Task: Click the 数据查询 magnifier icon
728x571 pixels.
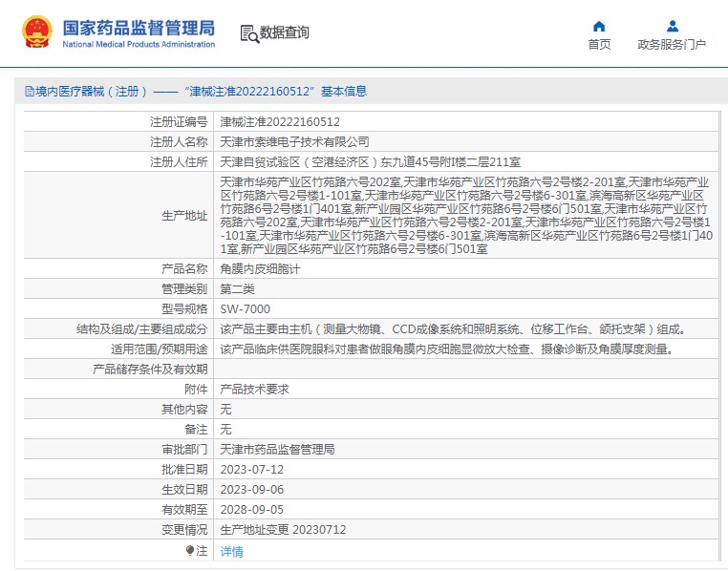Action: coord(249,33)
